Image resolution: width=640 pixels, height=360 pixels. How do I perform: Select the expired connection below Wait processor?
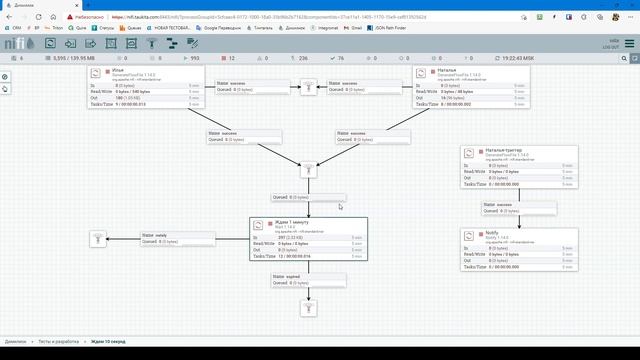click(309, 280)
